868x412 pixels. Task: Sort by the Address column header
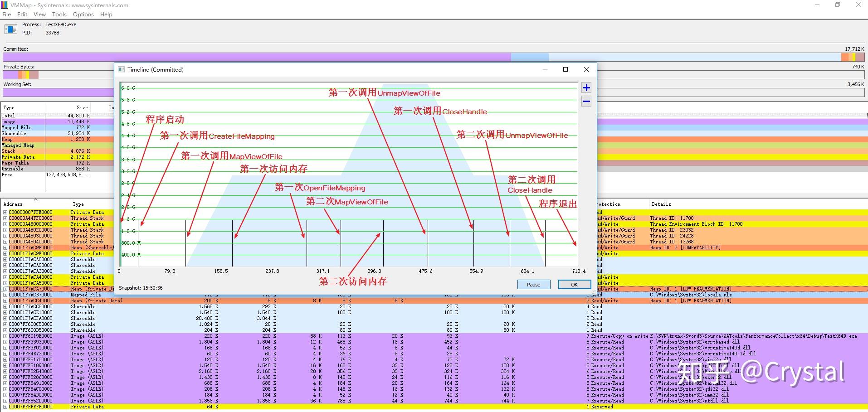pos(14,204)
